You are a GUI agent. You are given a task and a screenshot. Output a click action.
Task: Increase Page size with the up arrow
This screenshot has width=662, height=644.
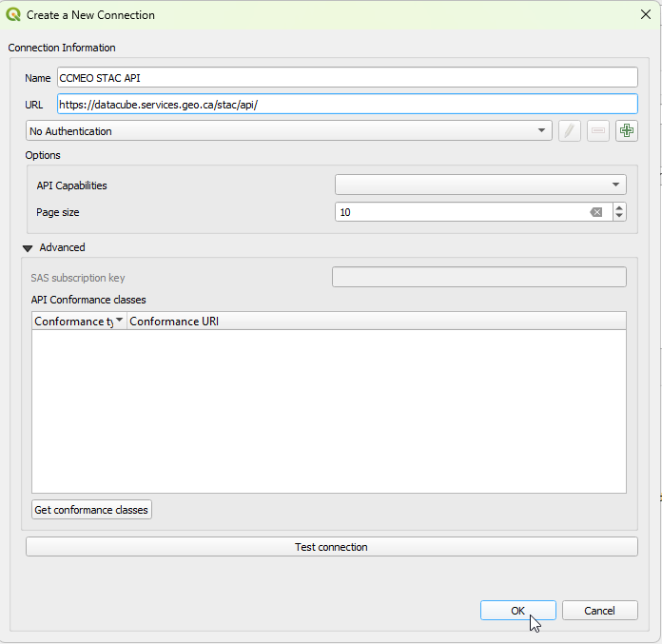619,207
